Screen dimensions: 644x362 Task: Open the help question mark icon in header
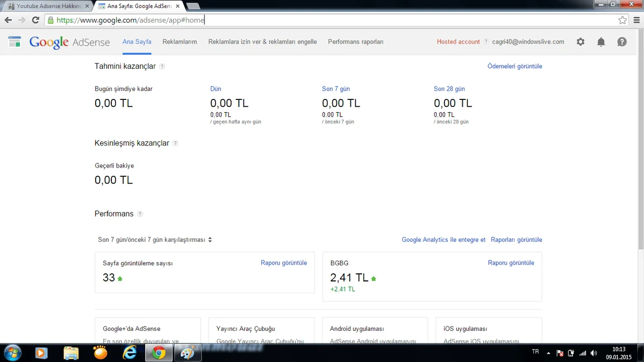[622, 41]
